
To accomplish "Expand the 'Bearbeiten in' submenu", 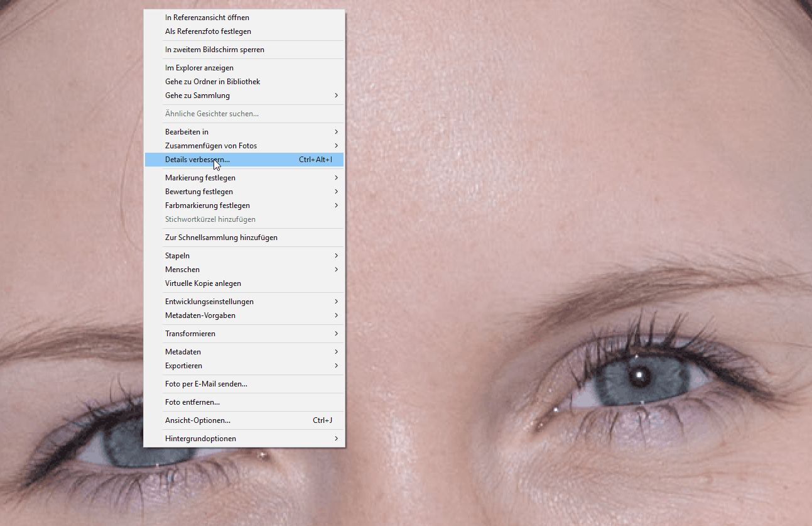I will click(x=187, y=132).
